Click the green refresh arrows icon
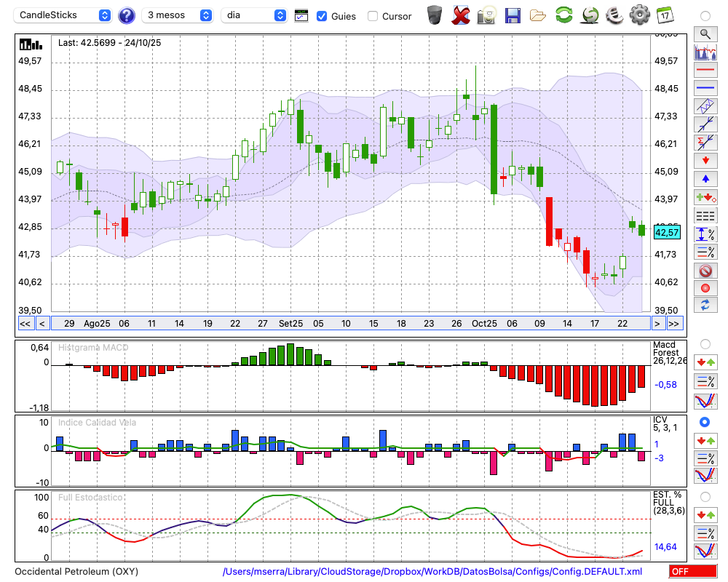Image resolution: width=728 pixels, height=582 pixels. pos(563,15)
